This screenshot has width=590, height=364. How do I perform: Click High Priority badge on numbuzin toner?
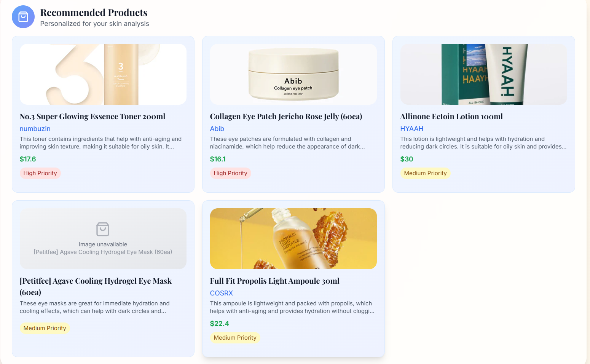[40, 173]
